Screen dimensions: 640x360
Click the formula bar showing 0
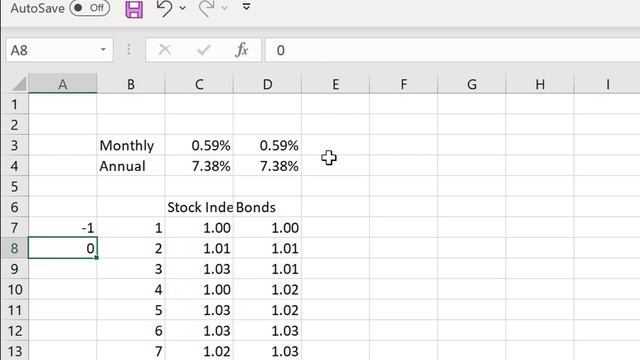(x=452, y=50)
